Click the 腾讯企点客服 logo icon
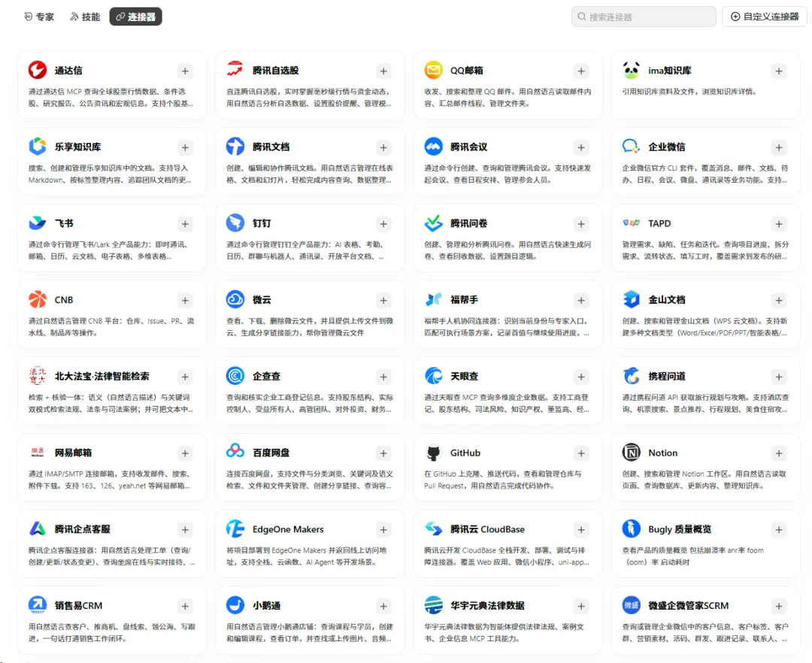This screenshot has height=663, width=812. coord(38,529)
